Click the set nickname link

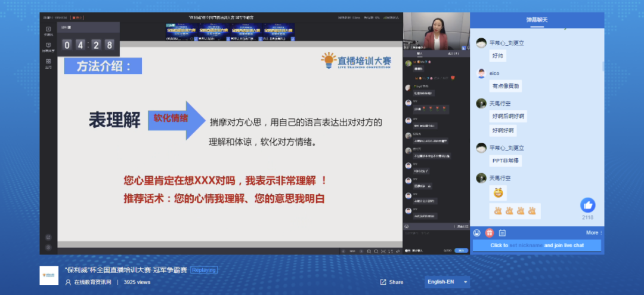[526, 245]
